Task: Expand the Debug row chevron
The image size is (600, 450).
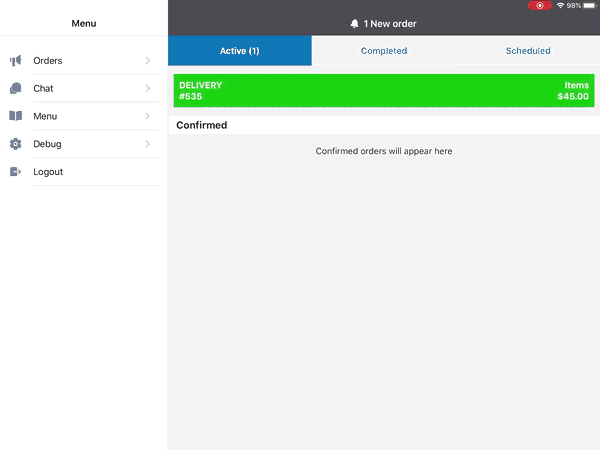Action: (x=148, y=144)
